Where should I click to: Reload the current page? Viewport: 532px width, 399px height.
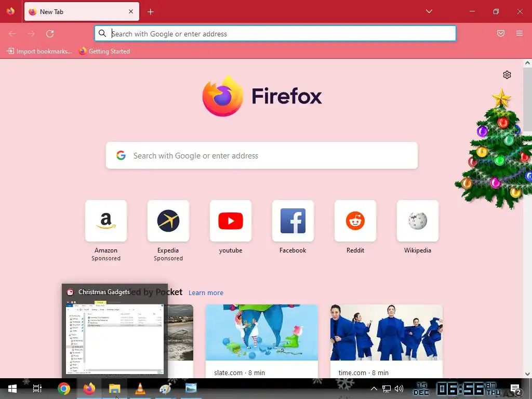coord(50,34)
